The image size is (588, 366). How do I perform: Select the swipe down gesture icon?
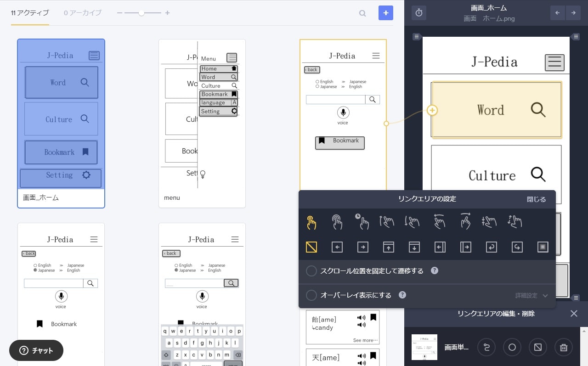(x=412, y=222)
